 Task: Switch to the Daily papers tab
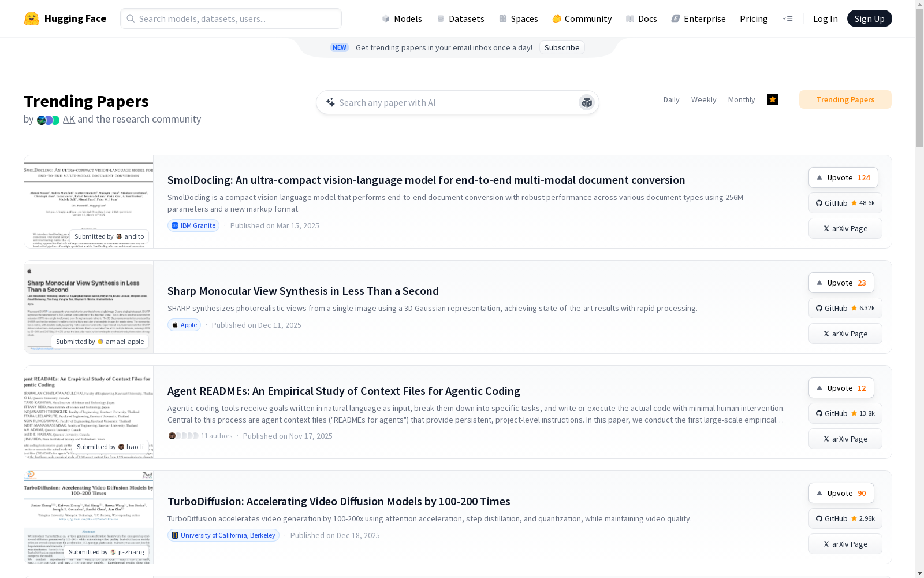pyautogui.click(x=671, y=99)
